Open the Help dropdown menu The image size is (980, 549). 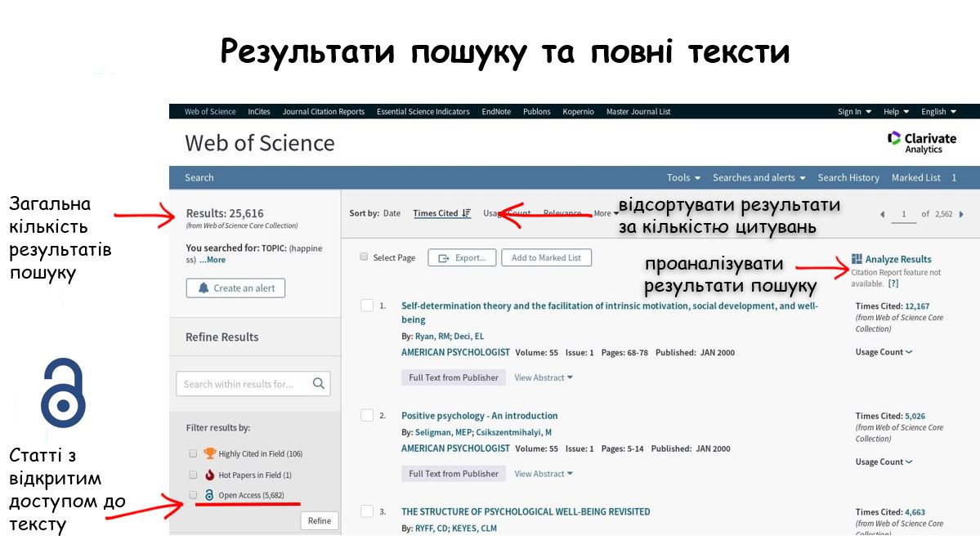pos(897,112)
